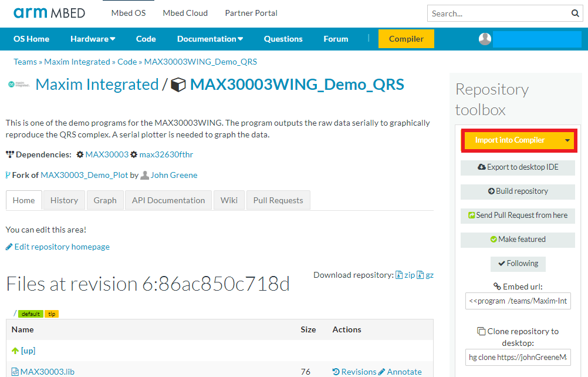Viewport: 588px width, 377px height.
Task: Click the Actions column header
Action: [x=347, y=330]
